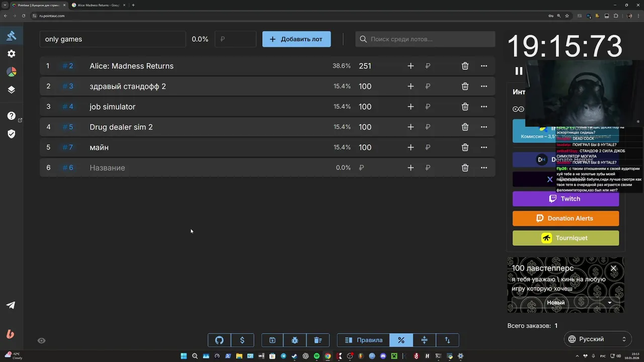Open Telegram from the taskbar
644x362 pixels.
[x=283, y=356]
